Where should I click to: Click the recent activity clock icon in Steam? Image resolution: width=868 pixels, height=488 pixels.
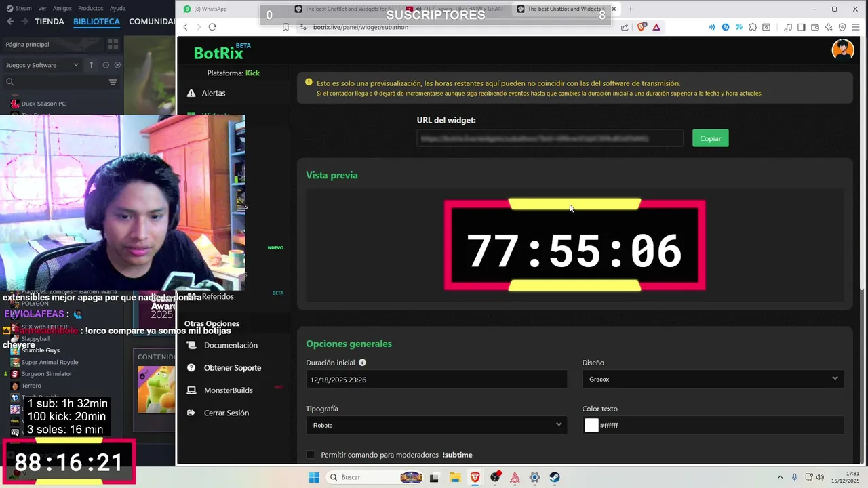[x=106, y=65]
